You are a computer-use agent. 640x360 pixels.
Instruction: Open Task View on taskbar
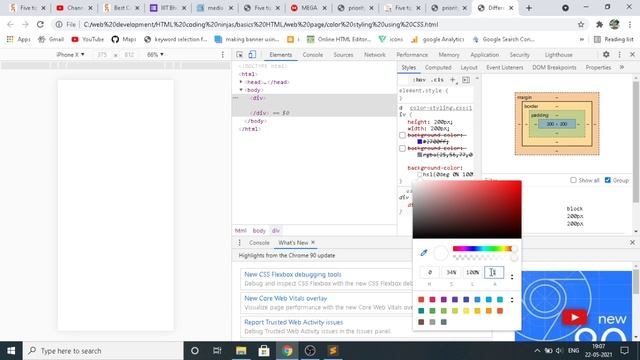(x=217, y=351)
